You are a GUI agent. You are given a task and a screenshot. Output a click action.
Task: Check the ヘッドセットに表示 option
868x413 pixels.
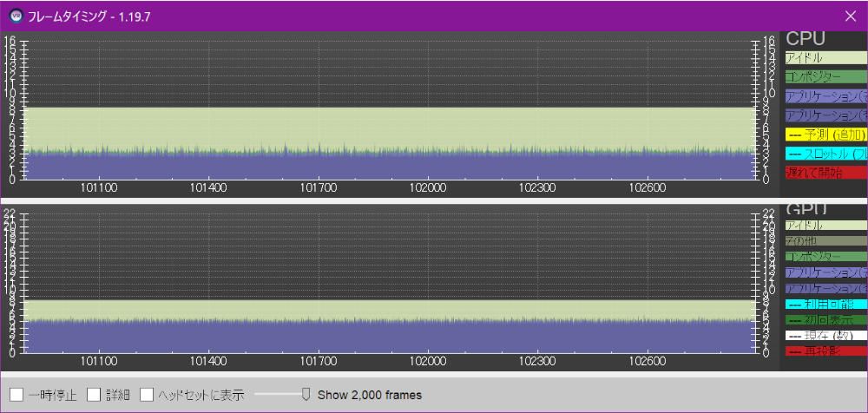point(146,395)
